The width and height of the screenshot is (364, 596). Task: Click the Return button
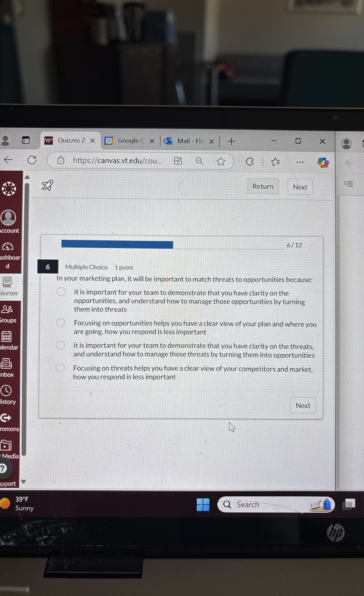coord(263,187)
